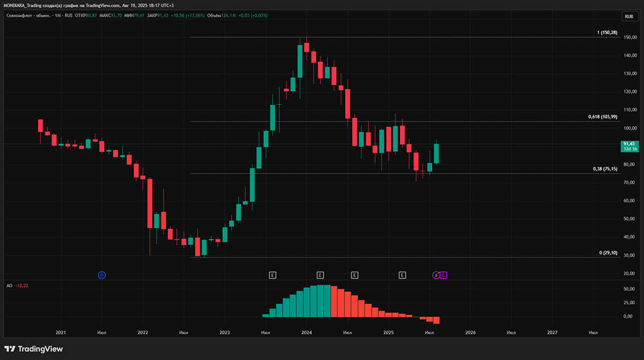Select the 1M interval label in legend
The height and width of the screenshot is (360, 644).
(x=57, y=15)
